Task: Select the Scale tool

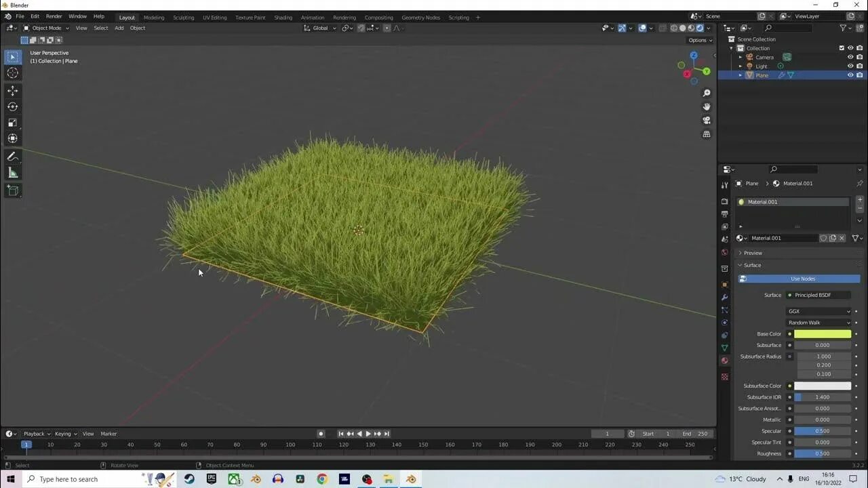Action: click(12, 123)
